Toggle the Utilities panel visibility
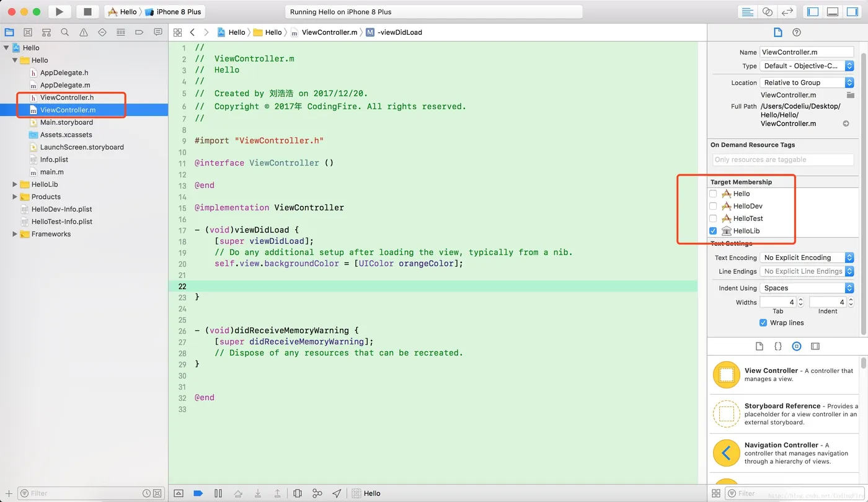 pyautogui.click(x=852, y=12)
